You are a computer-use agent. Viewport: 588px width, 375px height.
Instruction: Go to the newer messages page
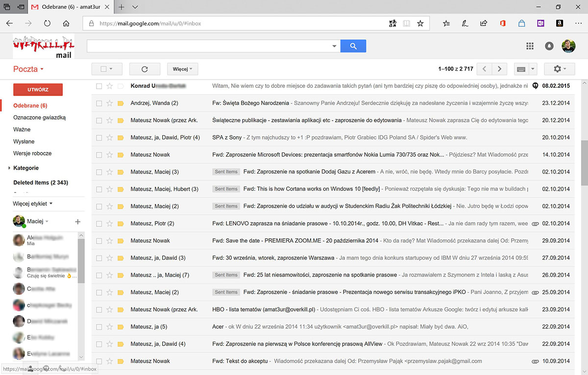[484, 69]
